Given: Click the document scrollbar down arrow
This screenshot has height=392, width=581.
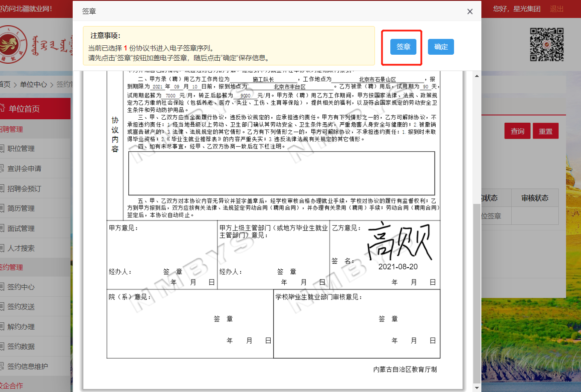Looking at the screenshot, I should pyautogui.click(x=477, y=388).
